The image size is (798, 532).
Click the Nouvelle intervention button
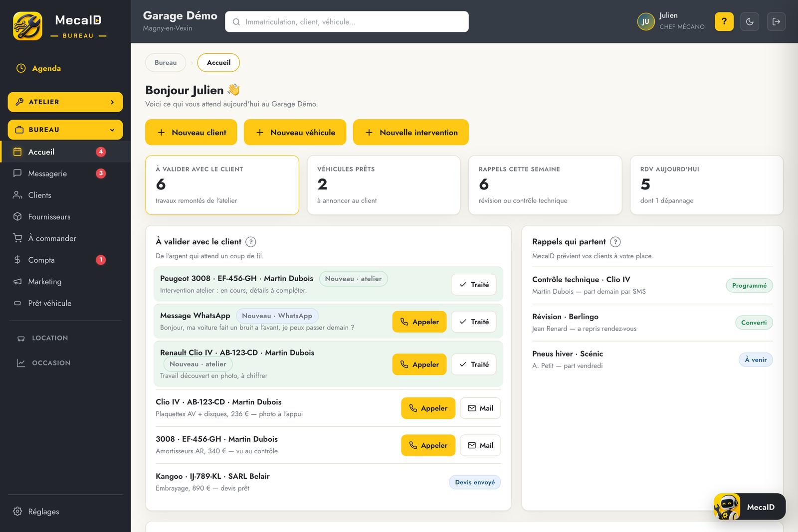tap(411, 132)
